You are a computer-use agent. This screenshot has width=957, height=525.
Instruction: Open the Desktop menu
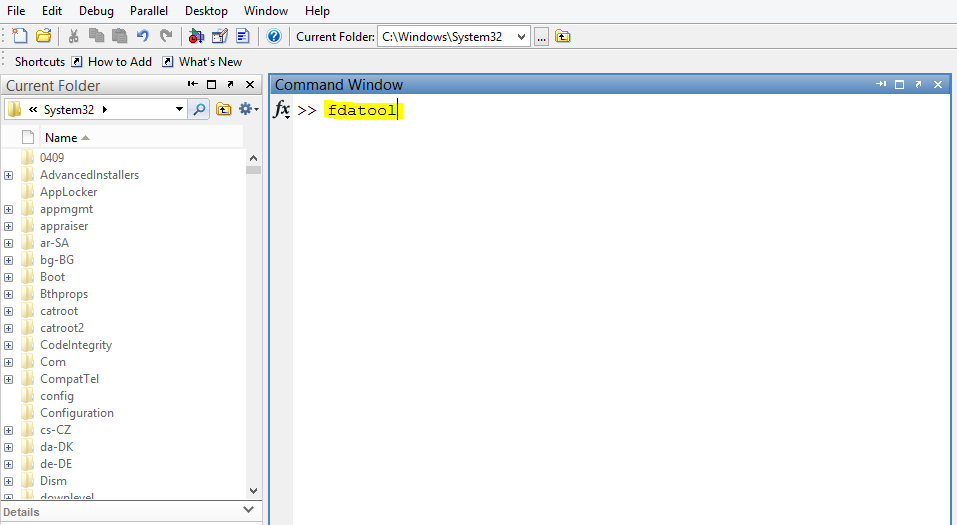coord(206,11)
